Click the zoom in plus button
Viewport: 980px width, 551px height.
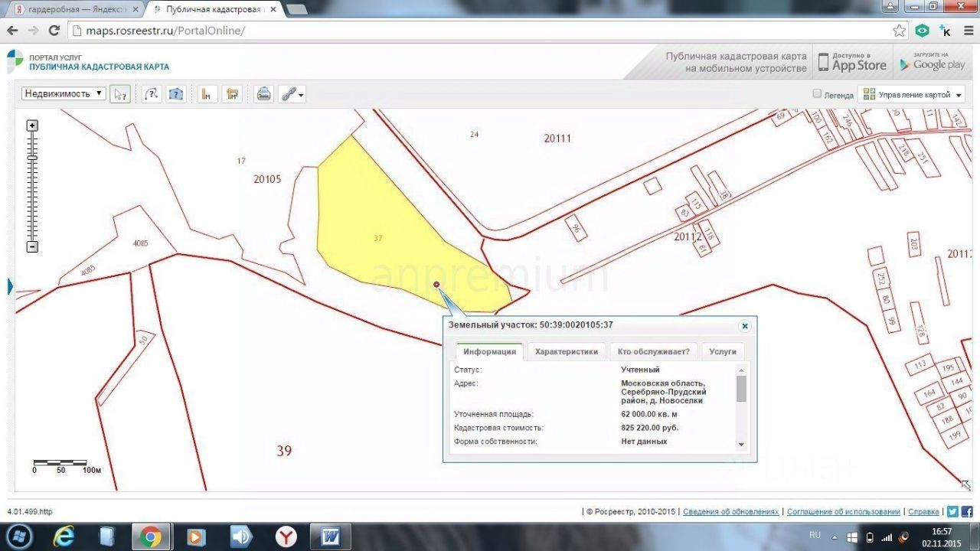[x=32, y=126]
